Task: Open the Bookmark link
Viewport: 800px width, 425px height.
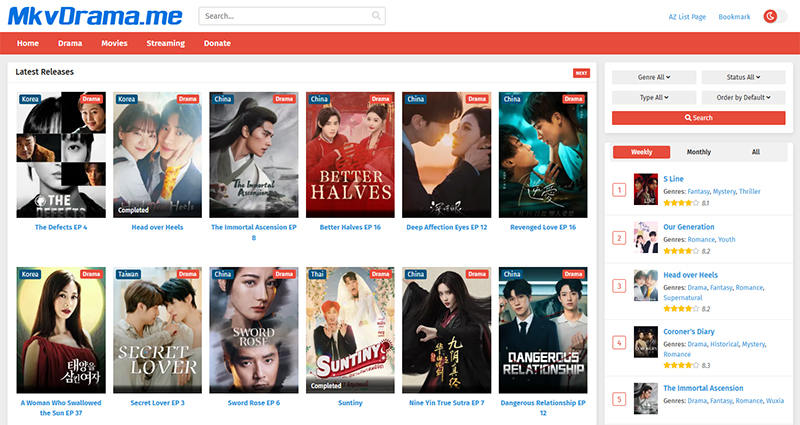Action: (734, 17)
